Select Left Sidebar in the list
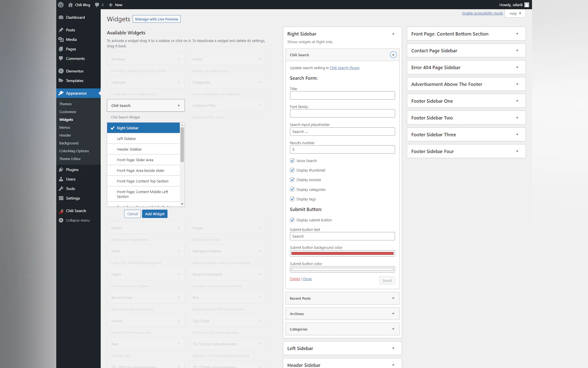 click(x=126, y=139)
